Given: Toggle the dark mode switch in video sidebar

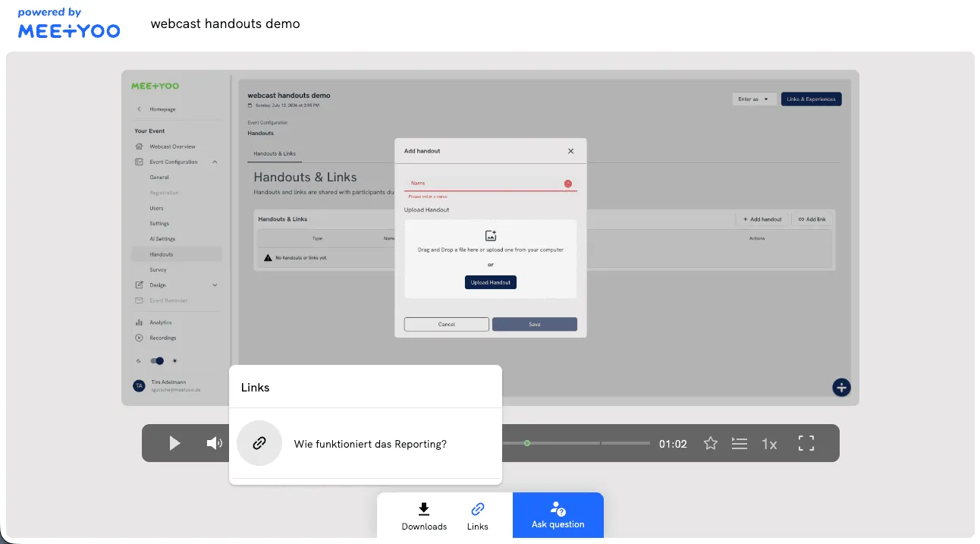Looking at the screenshot, I should coord(157,361).
